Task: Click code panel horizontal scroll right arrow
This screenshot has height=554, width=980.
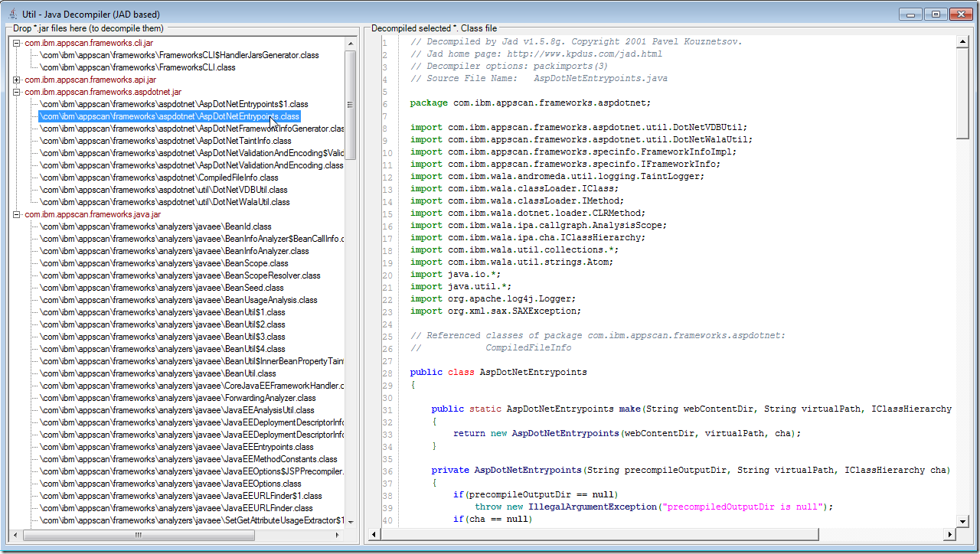Action: (x=951, y=534)
